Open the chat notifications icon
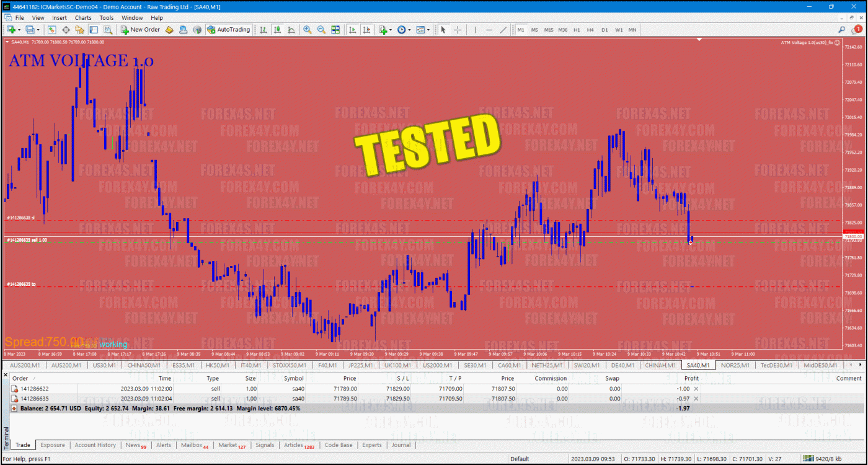868x465 pixels. [857, 29]
